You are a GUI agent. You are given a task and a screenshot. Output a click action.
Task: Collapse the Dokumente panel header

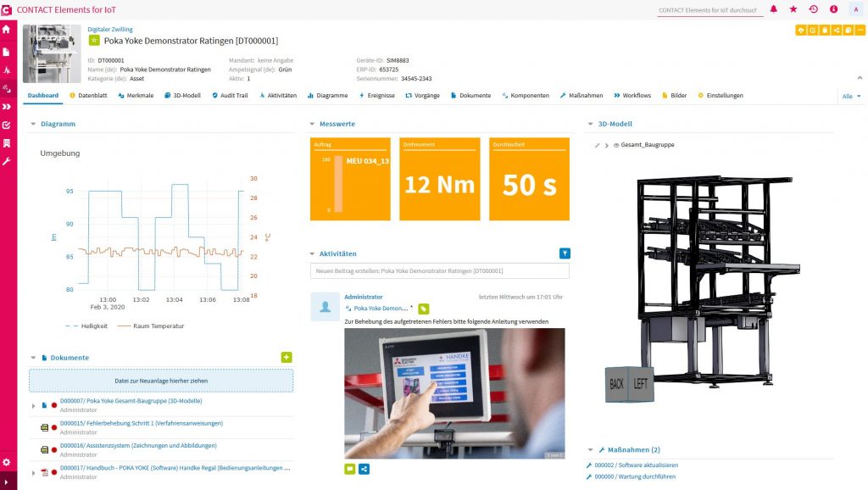(x=33, y=357)
